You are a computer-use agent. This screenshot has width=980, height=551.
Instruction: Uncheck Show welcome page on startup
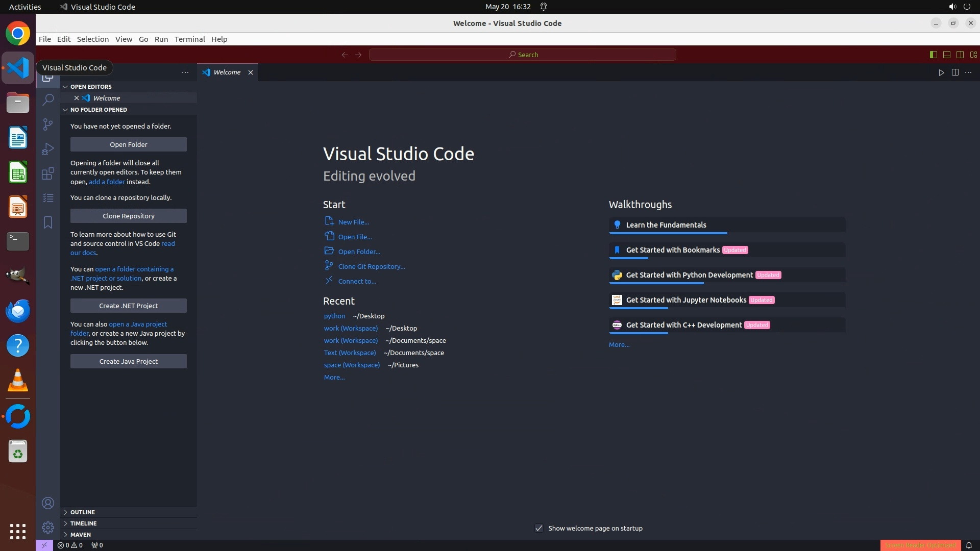539,528
